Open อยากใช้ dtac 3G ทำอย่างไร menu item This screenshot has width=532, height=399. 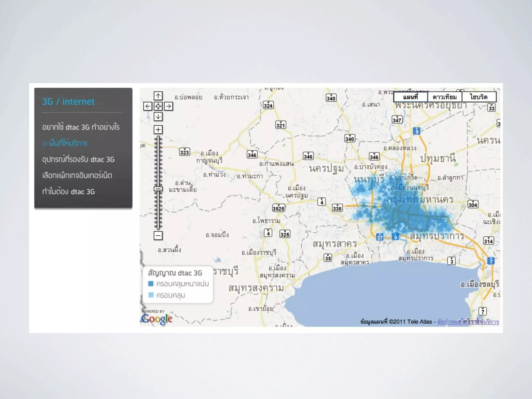tap(81, 127)
